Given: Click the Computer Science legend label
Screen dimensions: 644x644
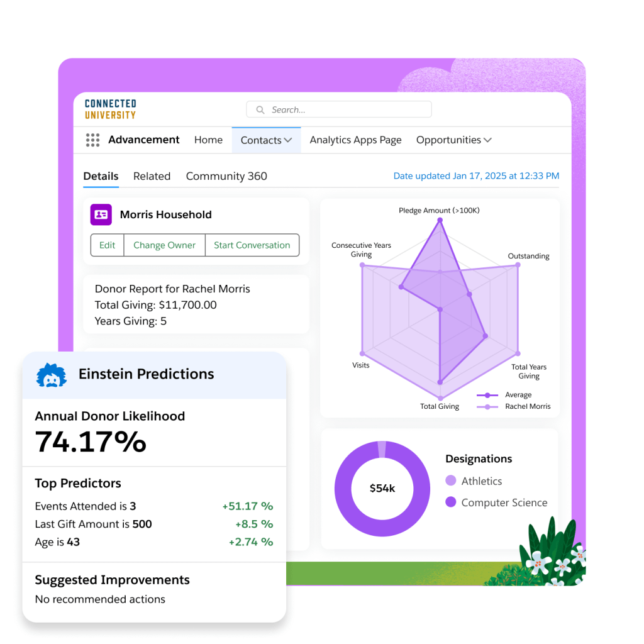Looking at the screenshot, I should (x=504, y=502).
